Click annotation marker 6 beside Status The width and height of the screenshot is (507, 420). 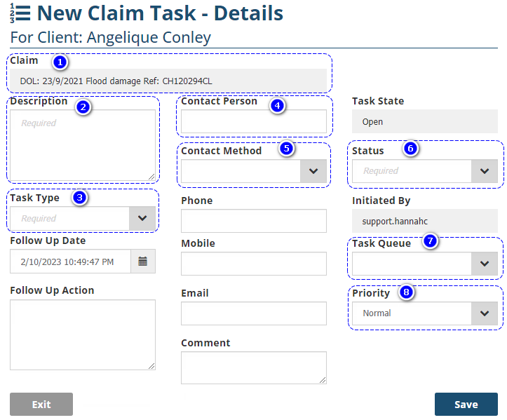(x=411, y=149)
